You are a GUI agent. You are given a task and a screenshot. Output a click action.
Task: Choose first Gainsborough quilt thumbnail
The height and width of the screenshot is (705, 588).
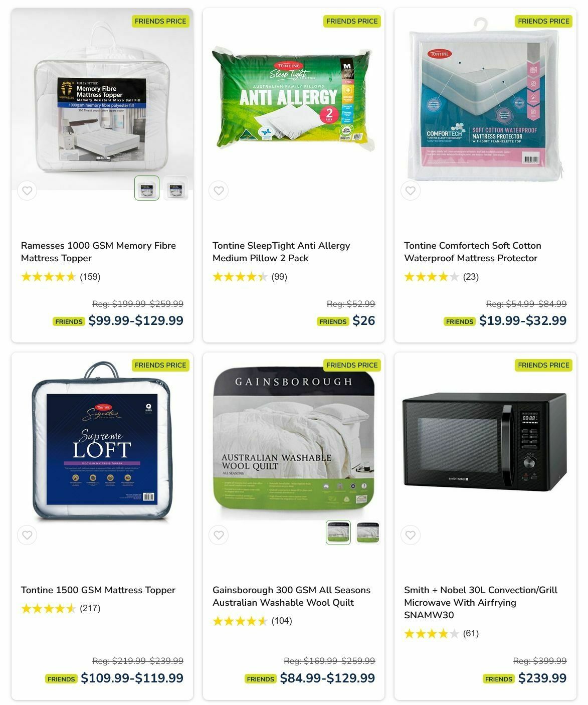(x=338, y=533)
